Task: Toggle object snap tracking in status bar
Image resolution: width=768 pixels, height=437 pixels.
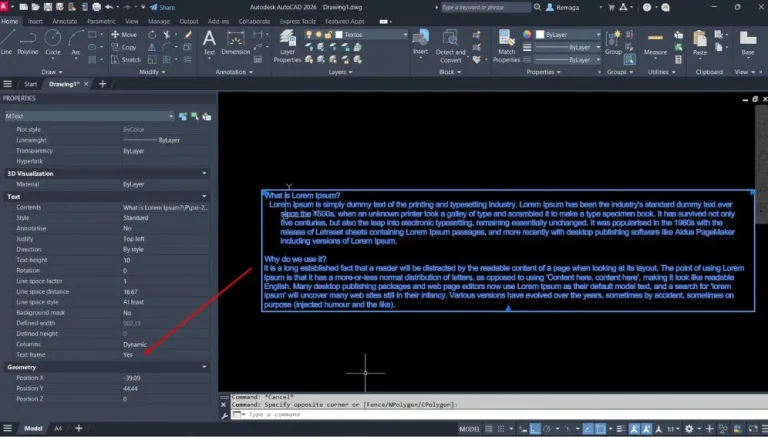Action: 588,429
